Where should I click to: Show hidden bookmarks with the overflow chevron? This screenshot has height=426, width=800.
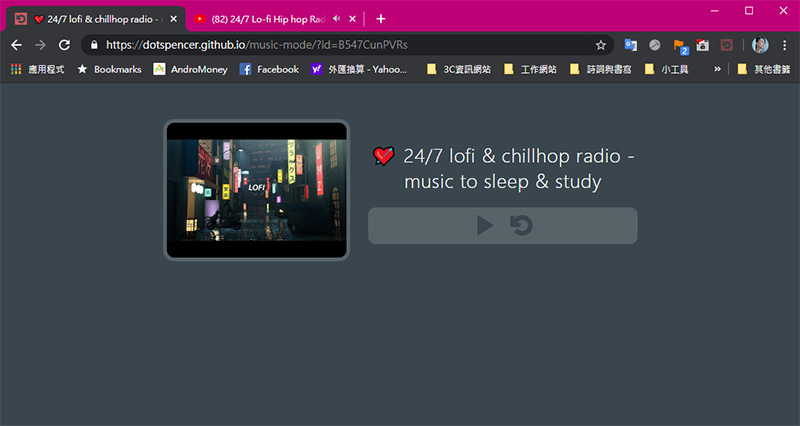click(717, 69)
